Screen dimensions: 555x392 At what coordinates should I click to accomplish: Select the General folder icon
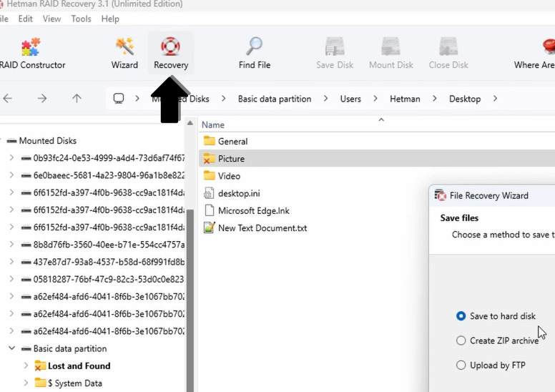coord(209,141)
